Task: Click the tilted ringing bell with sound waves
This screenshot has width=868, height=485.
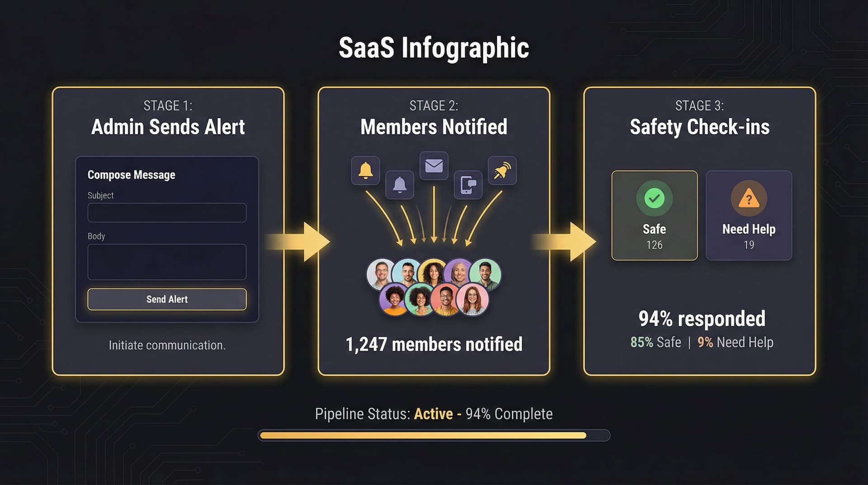Action: point(502,171)
